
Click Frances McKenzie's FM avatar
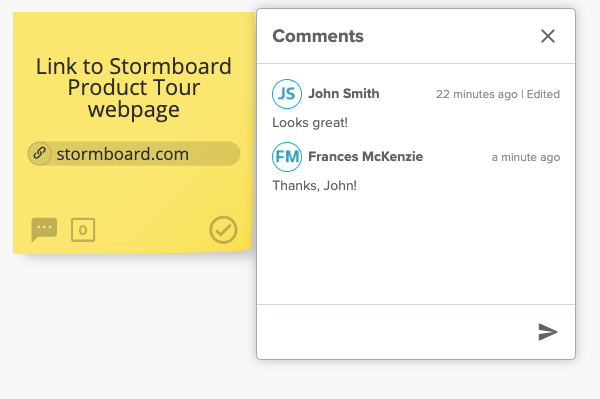(287, 157)
